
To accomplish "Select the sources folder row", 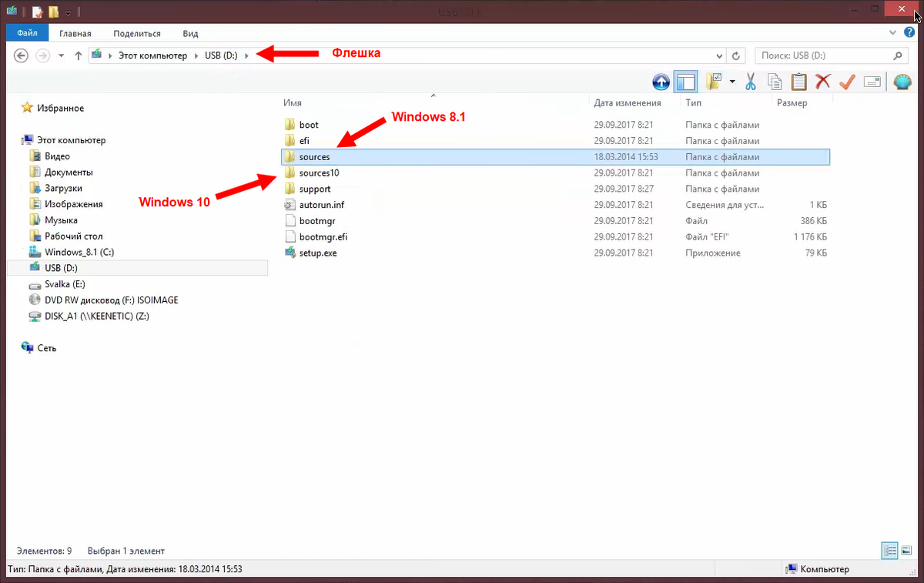I will coord(554,156).
